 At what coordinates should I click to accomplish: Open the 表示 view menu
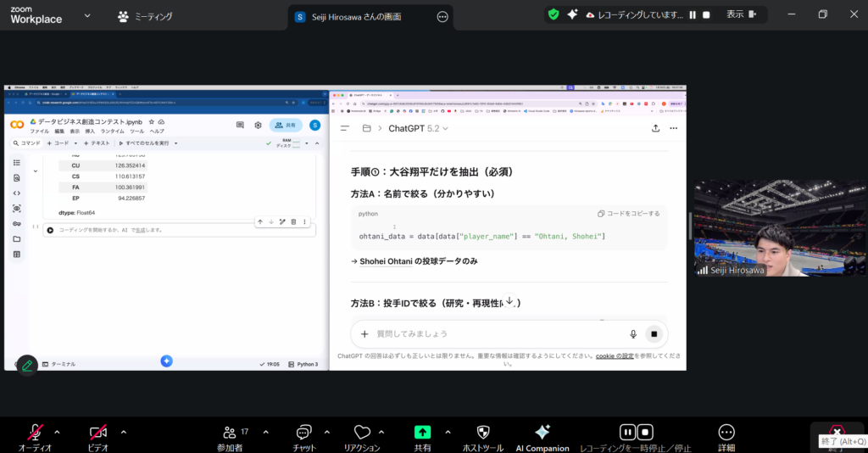[735, 14]
